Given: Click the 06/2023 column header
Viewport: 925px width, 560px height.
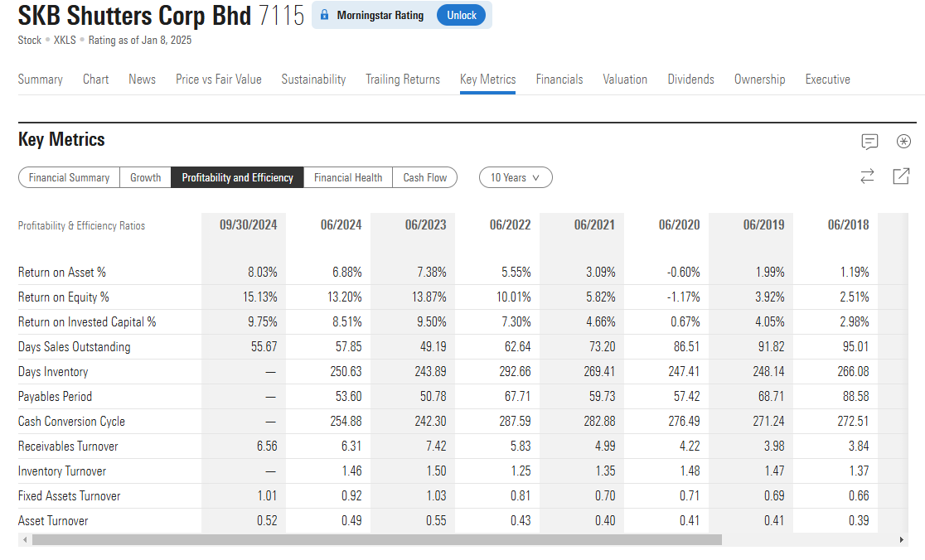Looking at the screenshot, I should pyautogui.click(x=425, y=225).
